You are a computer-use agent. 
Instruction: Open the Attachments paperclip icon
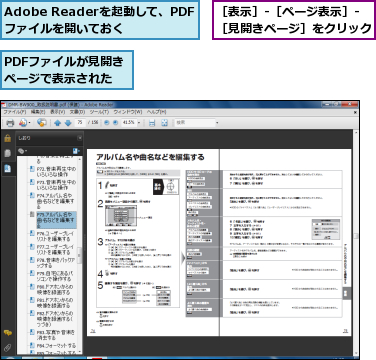point(7,348)
